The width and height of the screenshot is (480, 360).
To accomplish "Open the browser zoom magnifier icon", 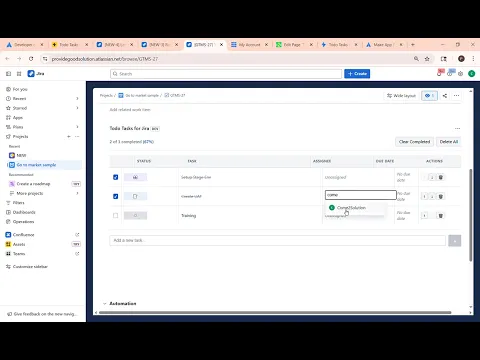I will 416,59.
